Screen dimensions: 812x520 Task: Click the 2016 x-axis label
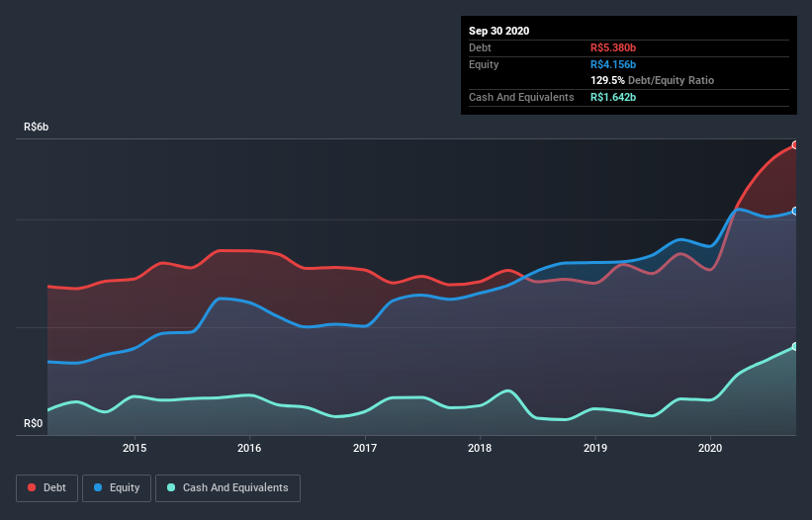coord(249,448)
